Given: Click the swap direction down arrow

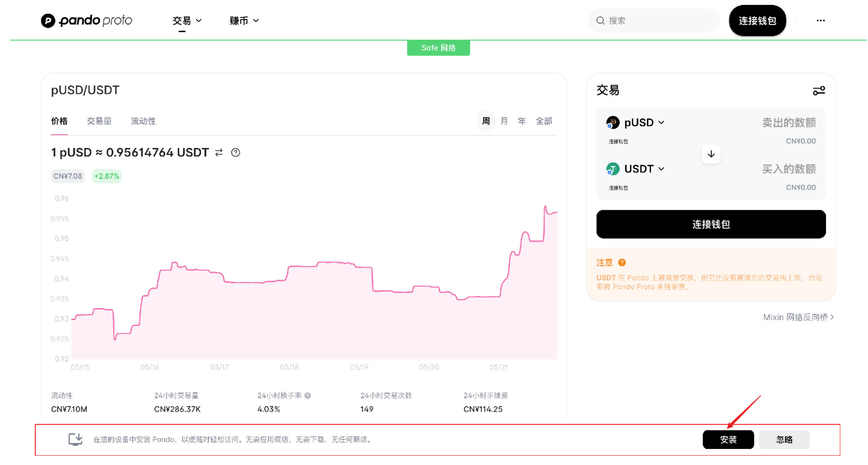Looking at the screenshot, I should (711, 154).
